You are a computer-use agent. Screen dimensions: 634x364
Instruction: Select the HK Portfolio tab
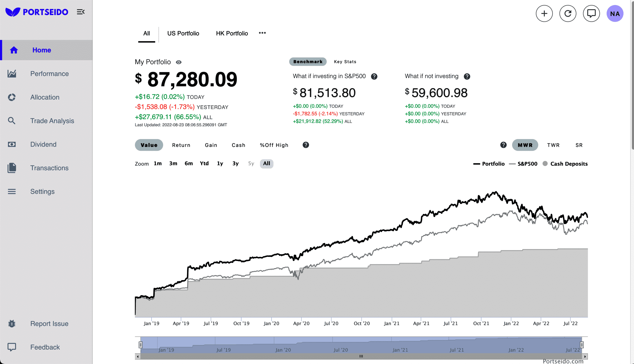232,33
